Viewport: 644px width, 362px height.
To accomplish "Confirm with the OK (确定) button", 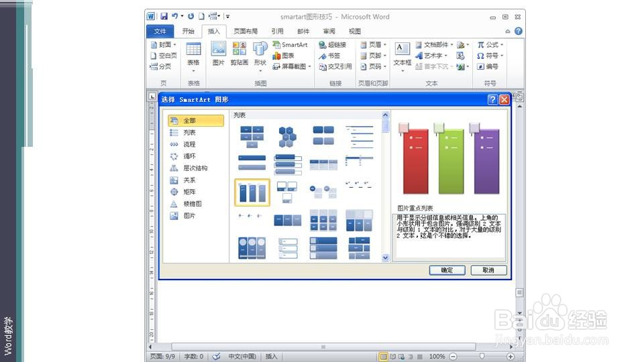I will [x=447, y=270].
